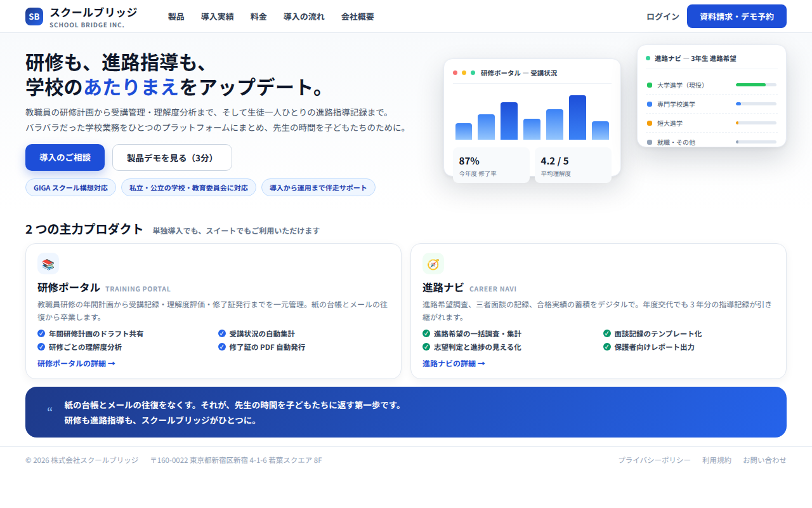Viewport: 812px width, 508px height.
Task: Click the compass icon on 進路ナビ card
Action: tap(433, 264)
